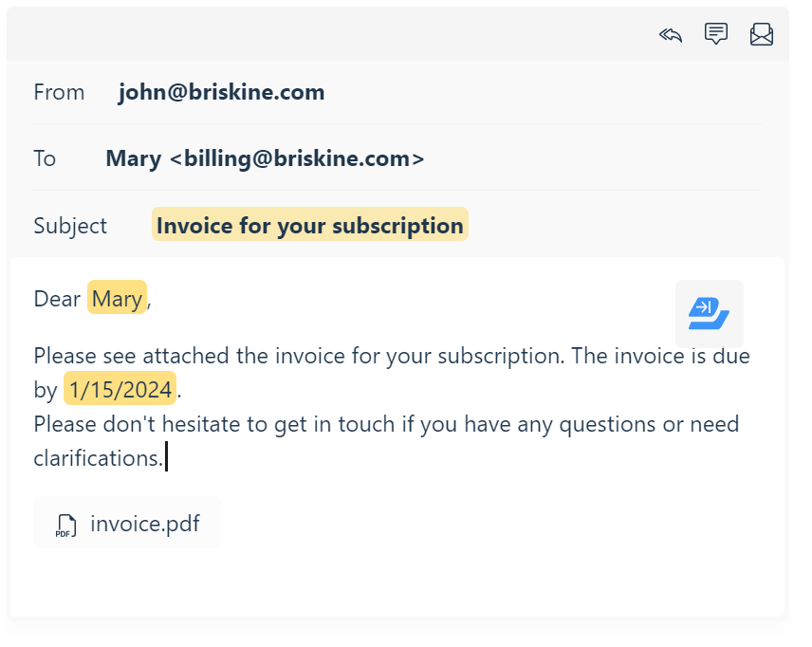Viewport: 812px width, 647px height.
Task: Click empty body area below attachment
Action: (397, 582)
